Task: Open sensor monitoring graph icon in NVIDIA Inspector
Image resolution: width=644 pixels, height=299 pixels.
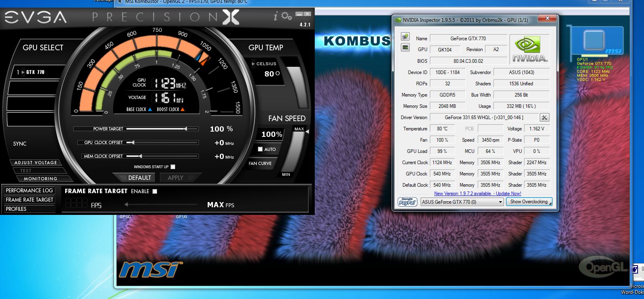Action: click(405, 47)
